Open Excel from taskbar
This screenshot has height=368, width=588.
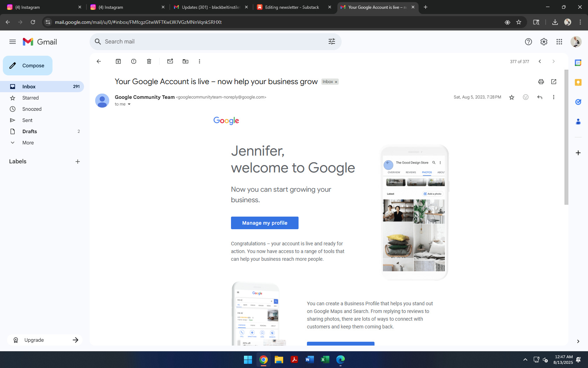[x=325, y=360]
